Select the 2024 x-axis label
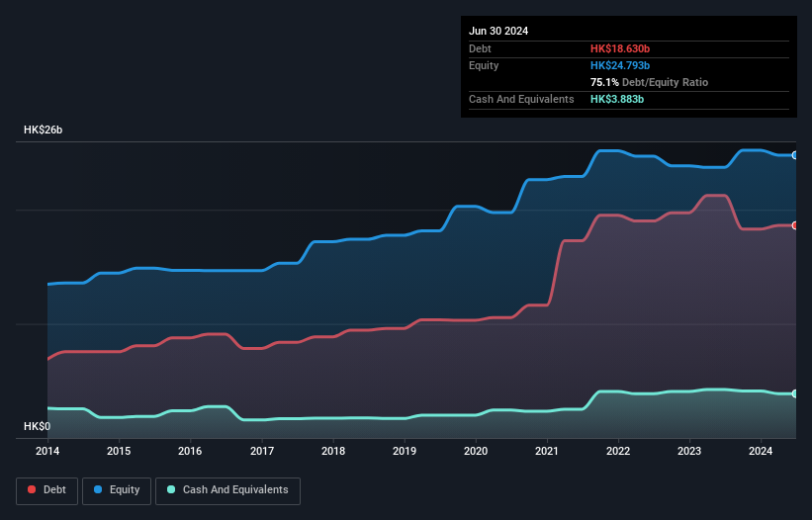The height and width of the screenshot is (520, 812). pyautogui.click(x=762, y=452)
